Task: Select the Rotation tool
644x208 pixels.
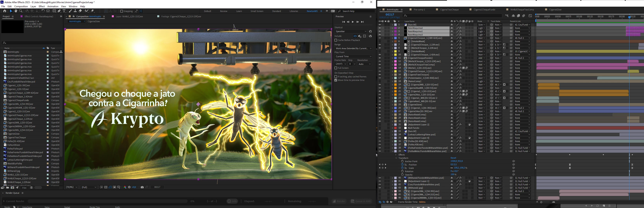Action: point(43,11)
